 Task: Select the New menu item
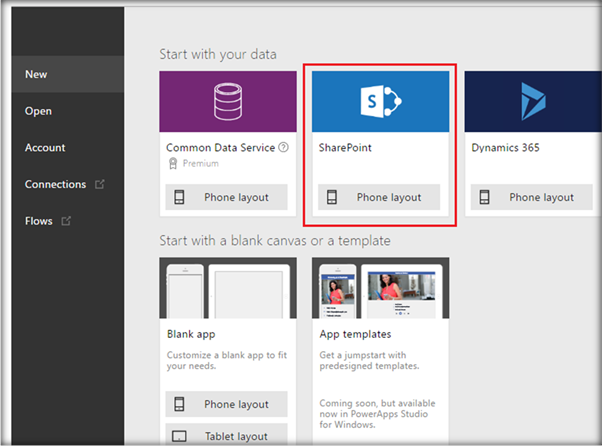[x=68, y=74]
